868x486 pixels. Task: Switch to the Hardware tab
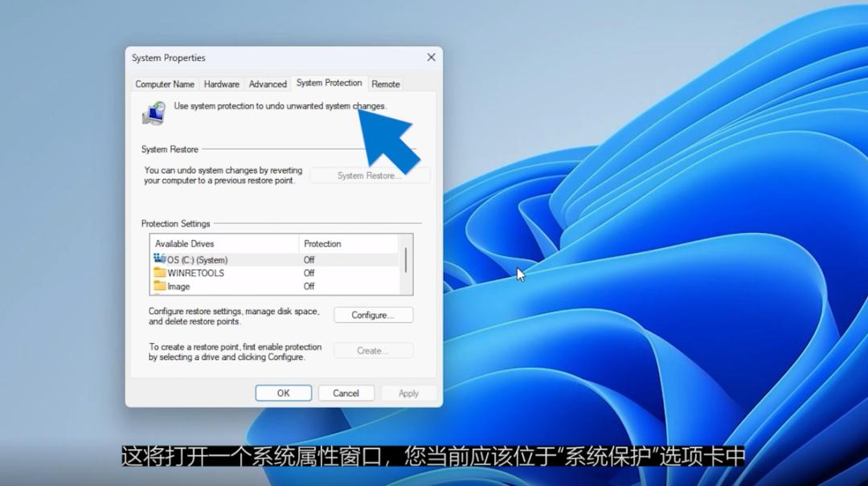(x=221, y=84)
